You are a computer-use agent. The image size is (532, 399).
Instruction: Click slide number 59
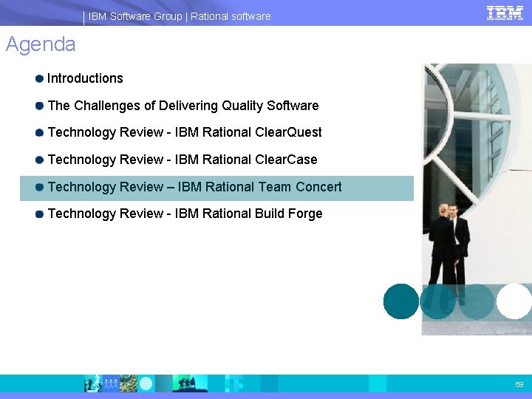click(x=519, y=384)
